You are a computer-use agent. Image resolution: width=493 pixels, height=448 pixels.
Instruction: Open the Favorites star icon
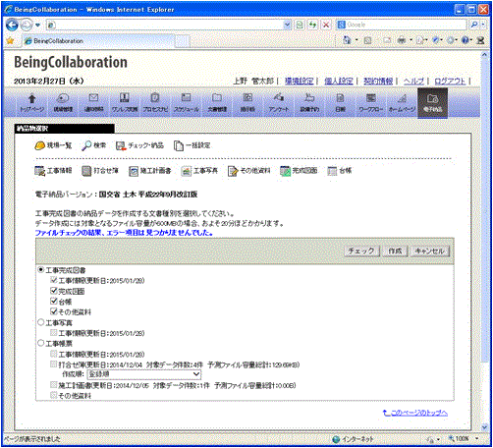[x=10, y=40]
